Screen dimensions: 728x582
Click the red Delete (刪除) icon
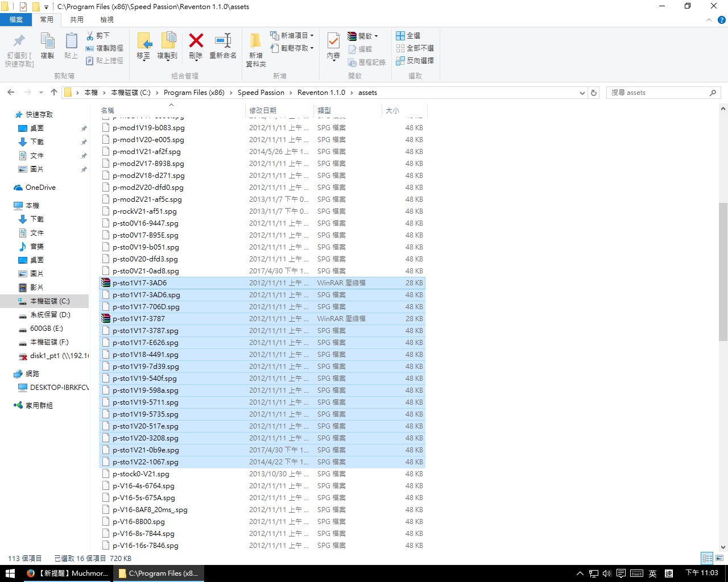[196, 40]
